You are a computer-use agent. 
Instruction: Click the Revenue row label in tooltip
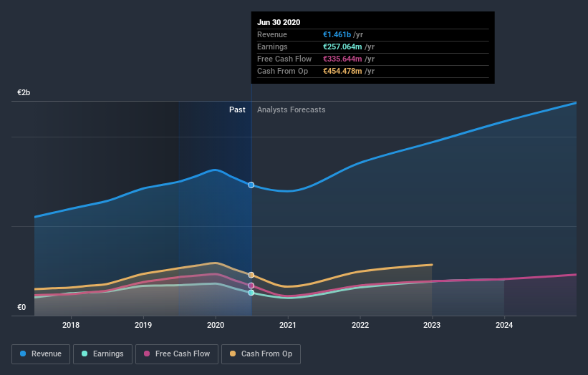pyautogui.click(x=272, y=34)
